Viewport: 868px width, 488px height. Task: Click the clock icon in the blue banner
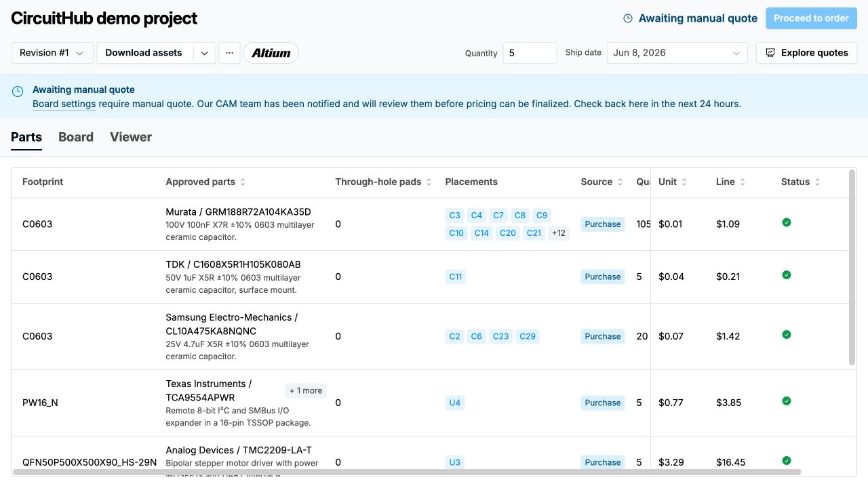18,91
